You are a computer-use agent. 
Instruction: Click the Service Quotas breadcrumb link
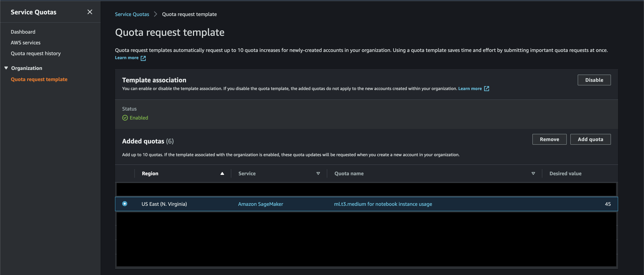click(132, 14)
